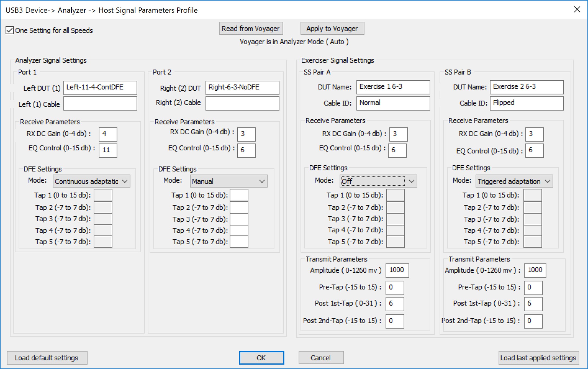Click SS Pair B Cable ID field
This screenshot has width=588, height=369.
[x=527, y=103]
